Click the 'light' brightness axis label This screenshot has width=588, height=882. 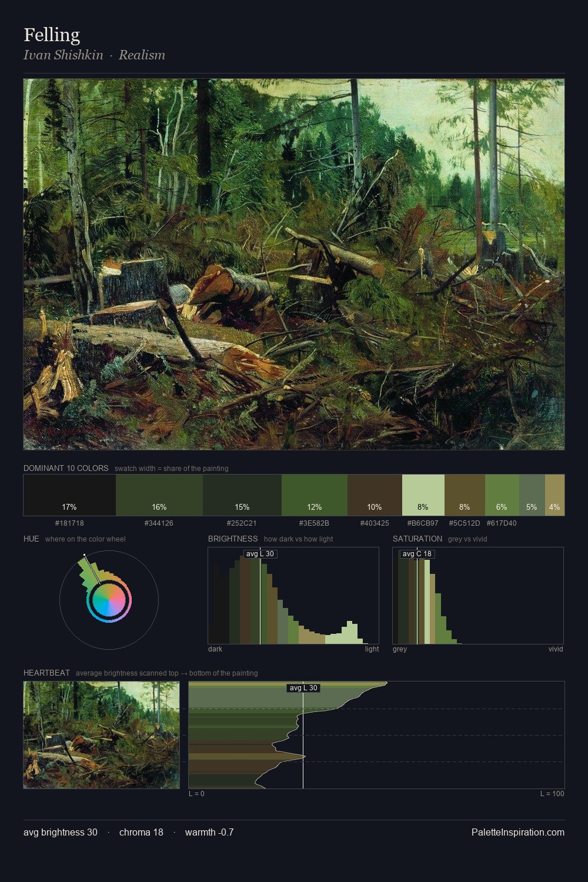(x=372, y=649)
